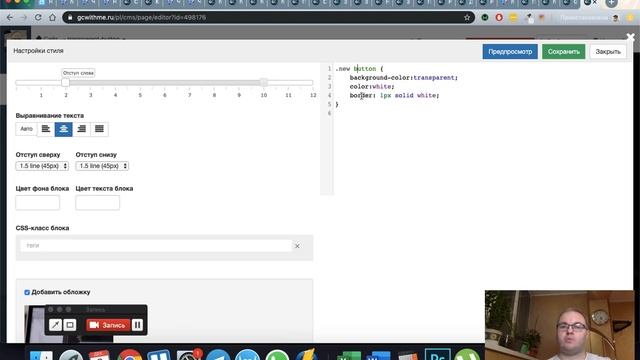Open Photoshop from the dock

coord(437,355)
